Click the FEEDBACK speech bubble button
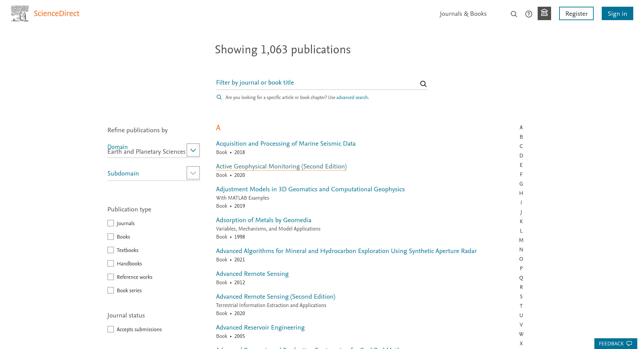Viewport: 644px width, 349px height. tap(615, 344)
